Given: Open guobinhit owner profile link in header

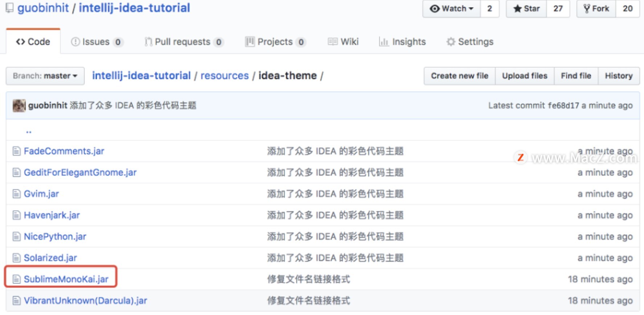Looking at the screenshot, I should [x=43, y=8].
